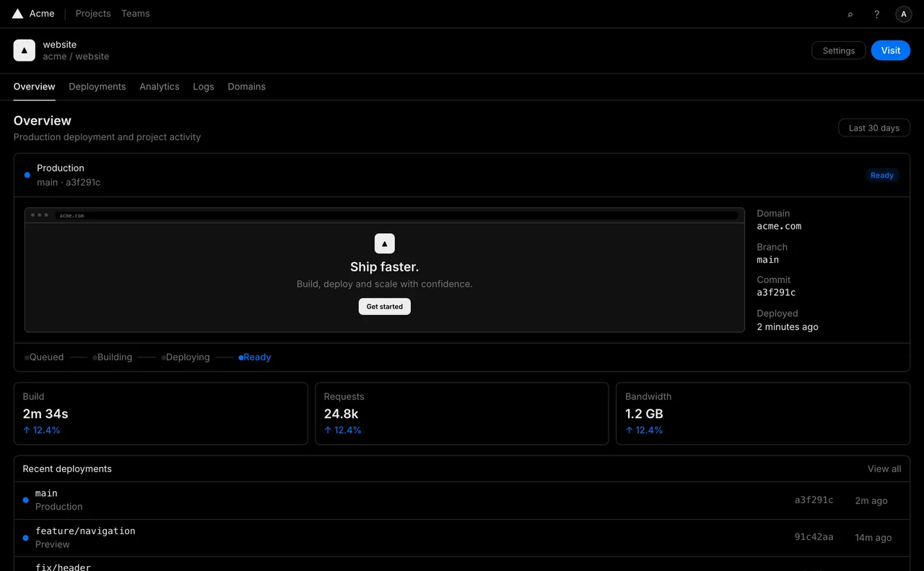Switch to the Deployments tab
Viewport: 924px width, 571px height.
[97, 87]
